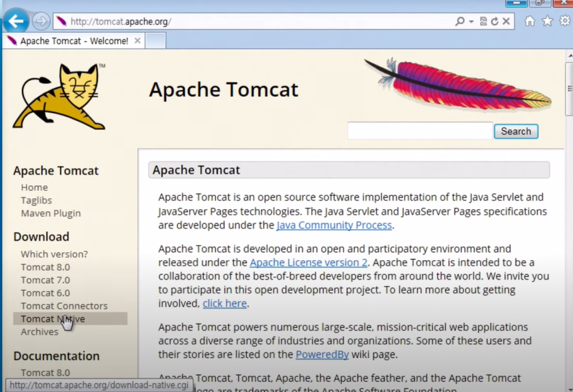
Task: Open a new blank browser tab
Action: (156, 41)
